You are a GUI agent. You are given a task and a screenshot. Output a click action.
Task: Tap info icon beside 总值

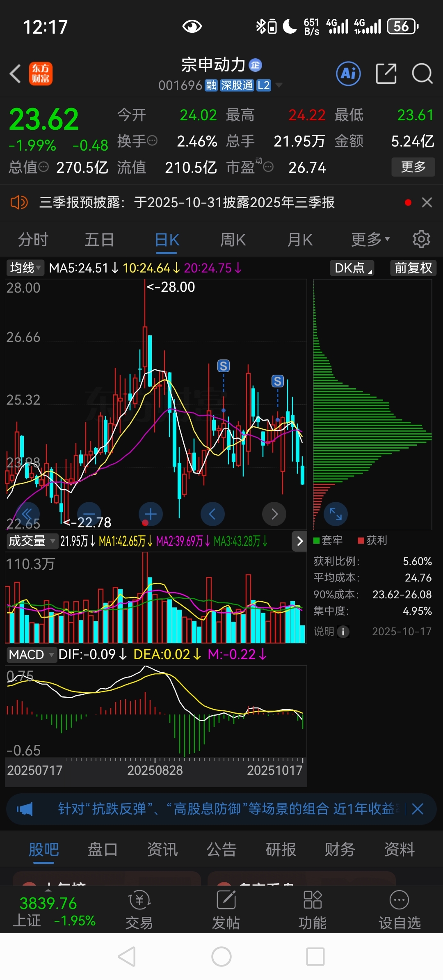[x=43, y=167]
